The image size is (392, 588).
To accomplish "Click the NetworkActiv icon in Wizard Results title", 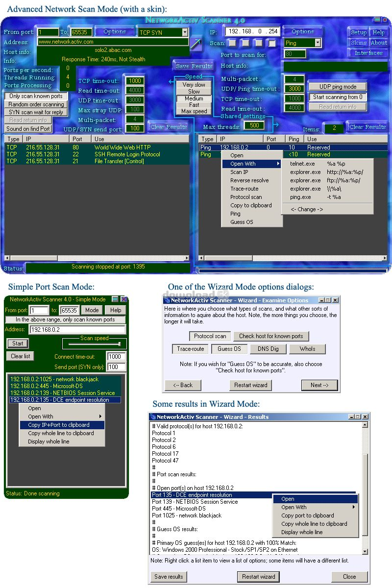I will [152, 417].
